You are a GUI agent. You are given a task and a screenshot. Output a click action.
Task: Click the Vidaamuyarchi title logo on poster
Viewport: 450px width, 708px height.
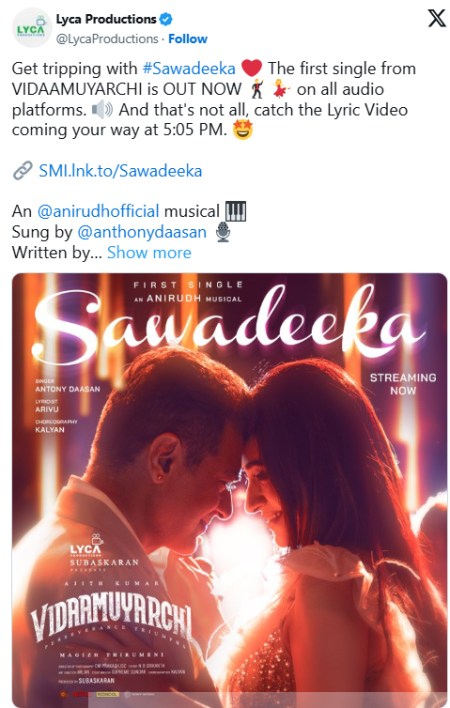coord(111,621)
